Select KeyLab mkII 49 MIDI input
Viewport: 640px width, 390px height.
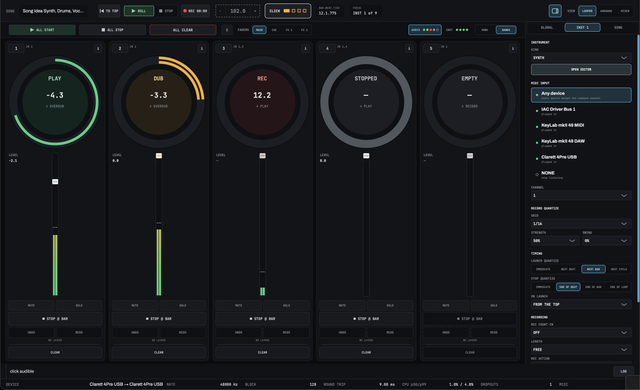pos(581,127)
